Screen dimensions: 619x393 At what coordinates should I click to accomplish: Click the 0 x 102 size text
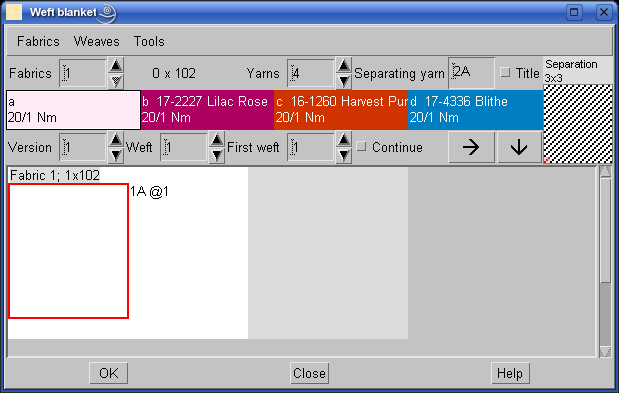[x=174, y=73]
